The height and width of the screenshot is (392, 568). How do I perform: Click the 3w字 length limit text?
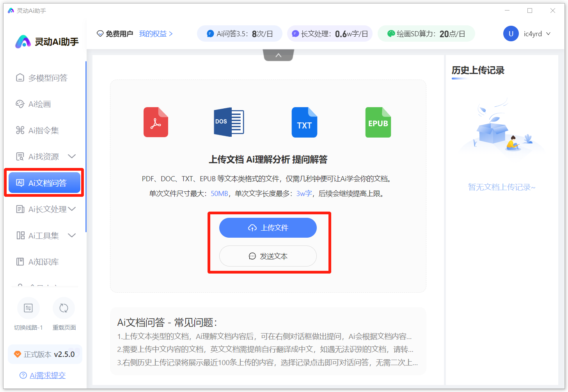pos(304,194)
